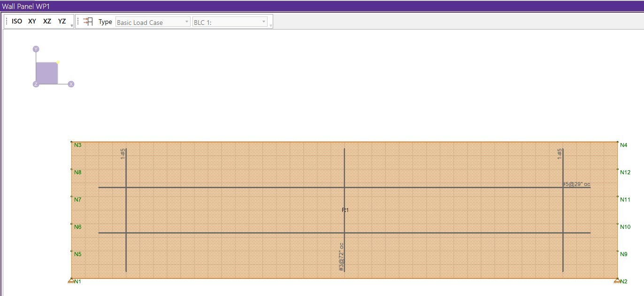Select node N4 at the top-right corner
Viewport: 644px width, 296px height.
[x=617, y=142]
